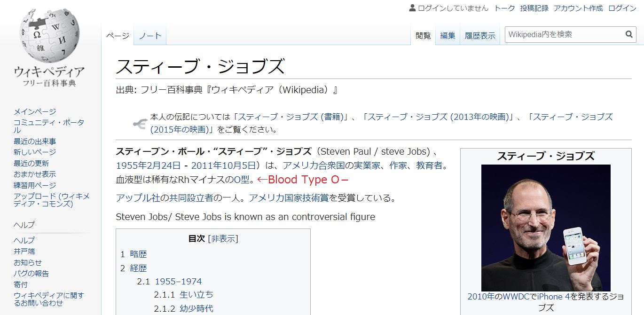
Task: Open 2010年 link in image caption
Action: coord(480,297)
